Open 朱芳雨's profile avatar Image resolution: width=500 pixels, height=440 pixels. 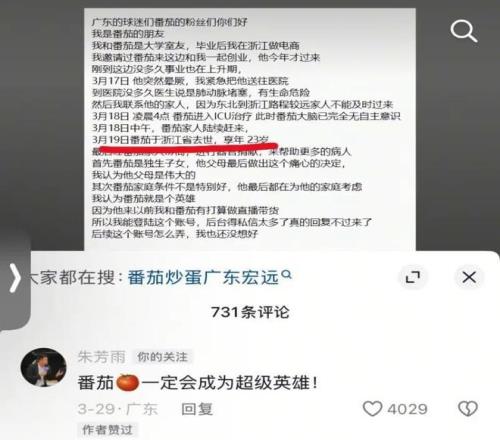(44, 367)
